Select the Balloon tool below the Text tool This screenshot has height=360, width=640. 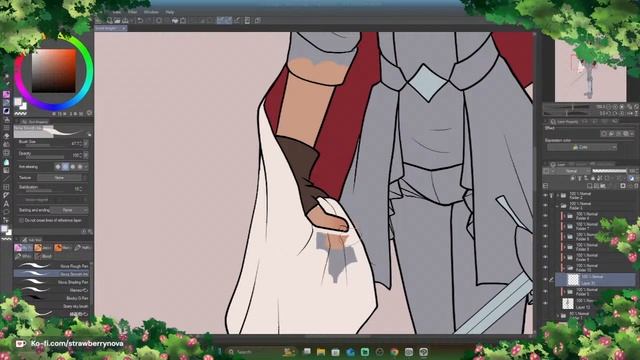6,212
